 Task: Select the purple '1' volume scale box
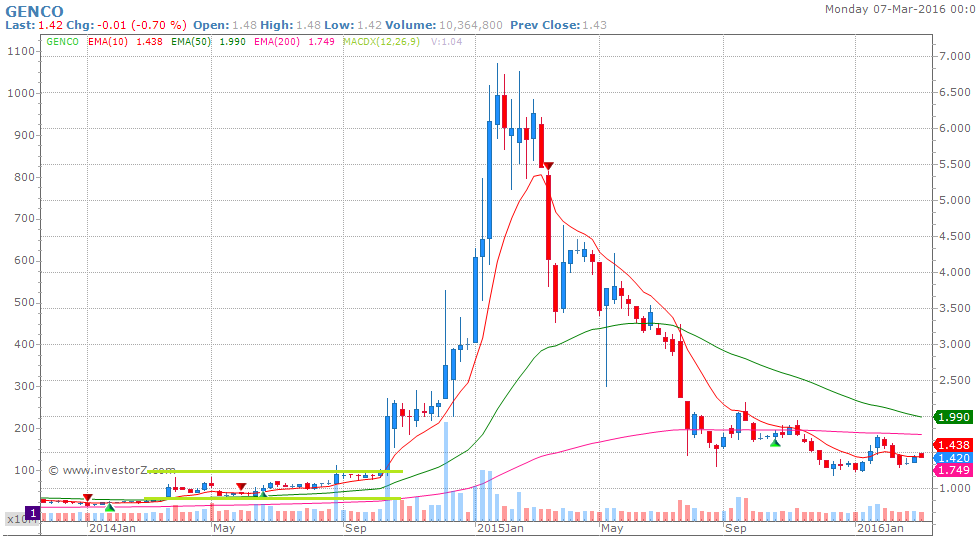point(32,514)
